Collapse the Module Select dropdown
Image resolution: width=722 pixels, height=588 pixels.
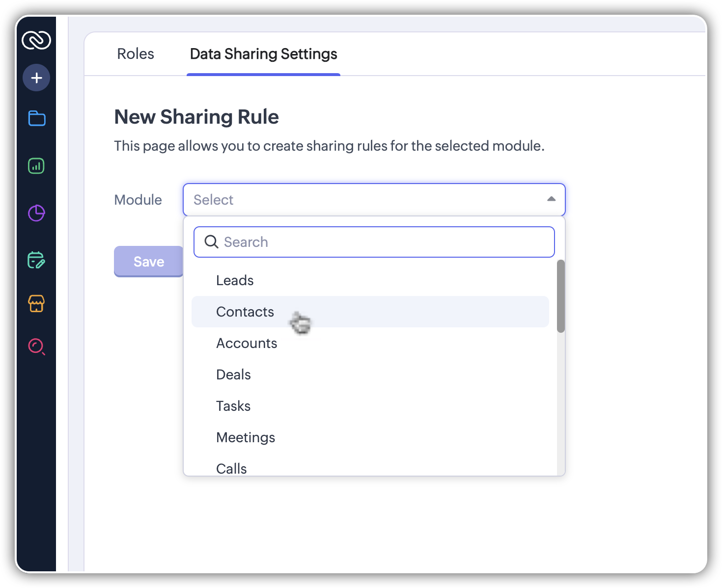[374, 200]
